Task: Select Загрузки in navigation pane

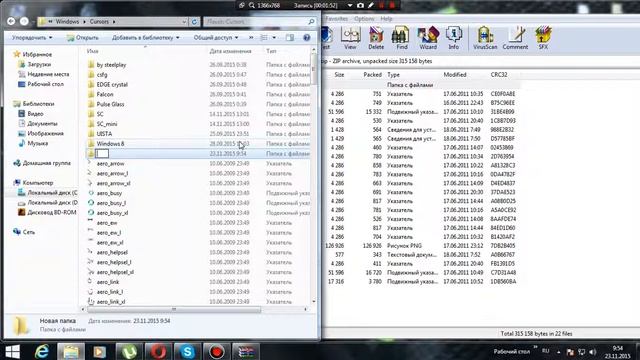Action: [39, 64]
